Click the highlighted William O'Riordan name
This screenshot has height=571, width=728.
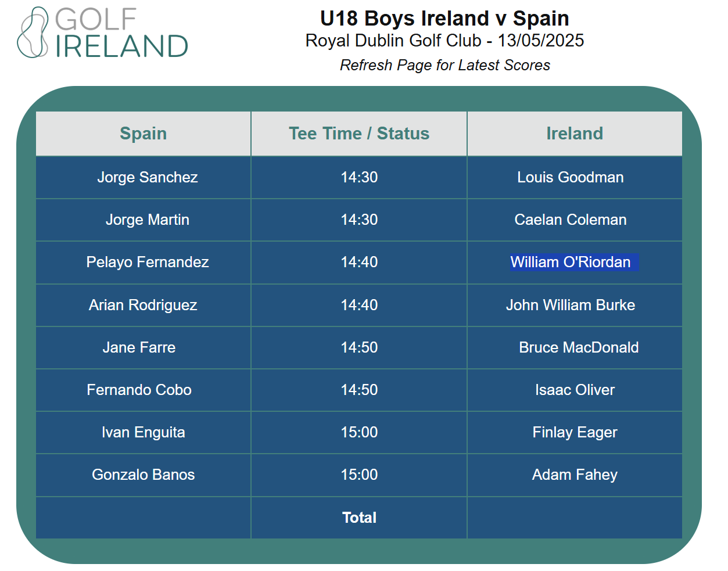coord(570,262)
